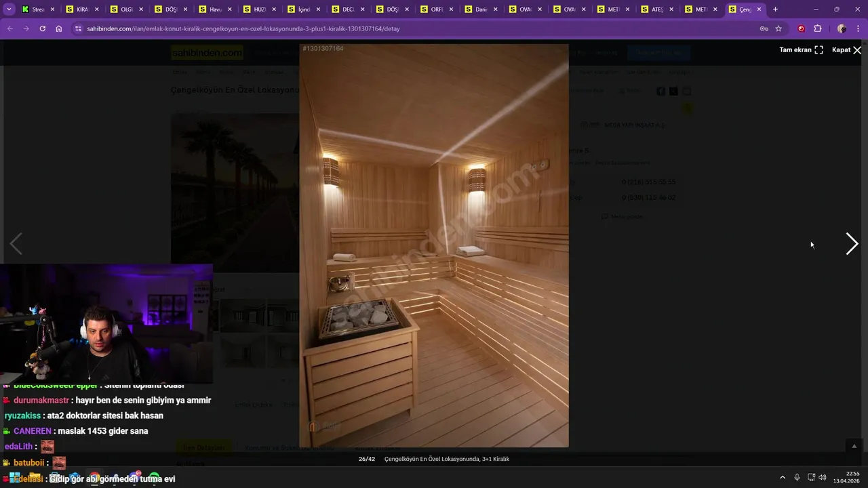This screenshot has width=868, height=488.
Task: Switch gallery to Tam ekran fullscreen
Action: point(801,50)
